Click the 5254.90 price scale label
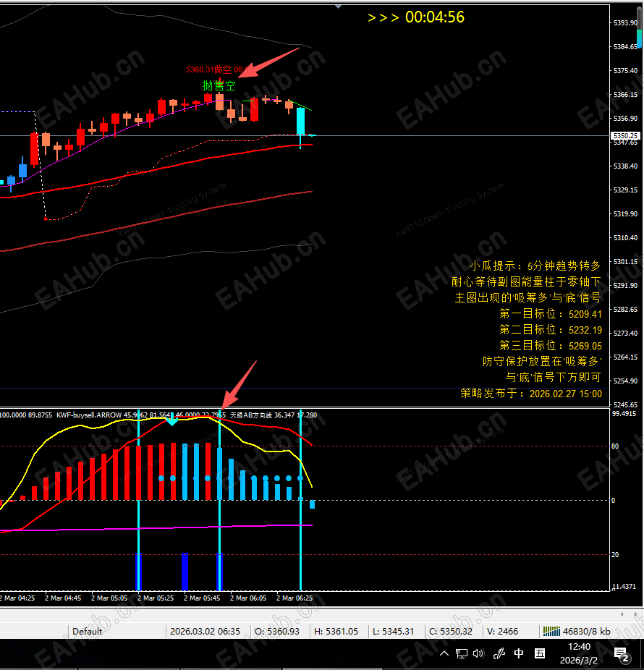The width and height of the screenshot is (644, 670). point(625,381)
